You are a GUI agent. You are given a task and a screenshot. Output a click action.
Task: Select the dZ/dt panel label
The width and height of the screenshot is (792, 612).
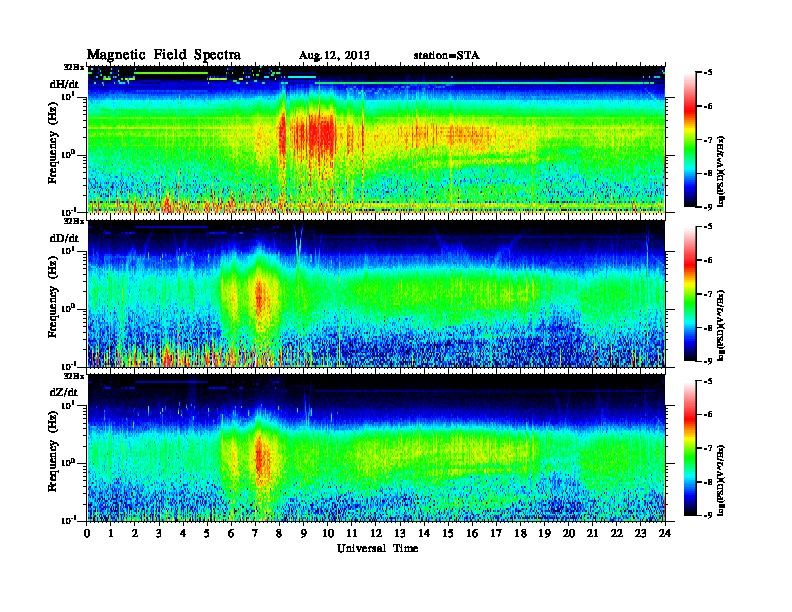point(64,392)
